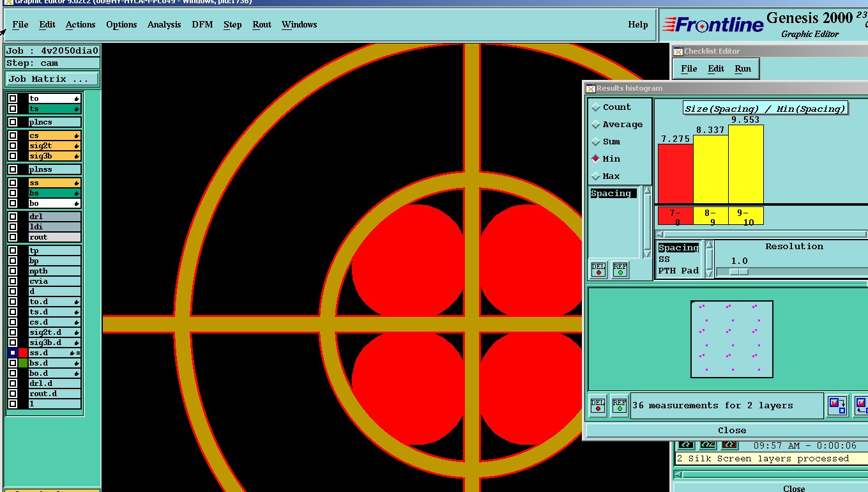Viewport: 868px width, 492px height.
Task: Click the pen marker icon on the ts.d layer row
Action: (x=77, y=312)
